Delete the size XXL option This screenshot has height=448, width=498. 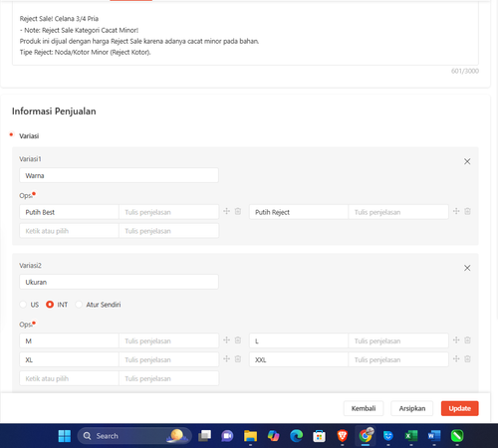click(x=467, y=359)
